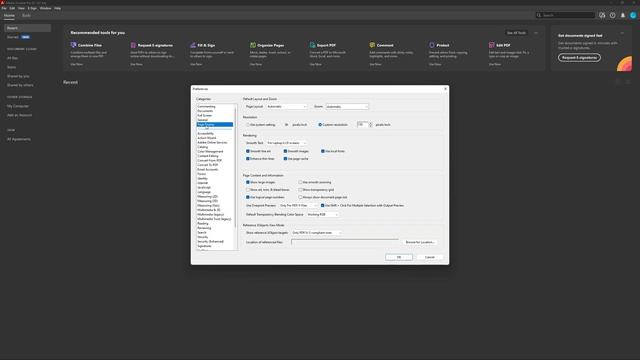Image resolution: width=640 pixels, height=360 pixels.
Task: Click the Request E-signatures tool icon
Action: (133, 45)
